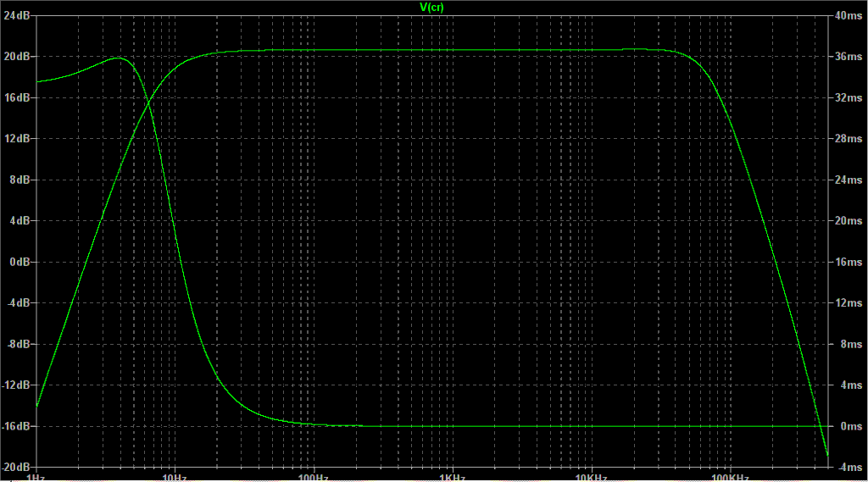868x482 pixels.
Task: Click the 12ms right axis label
Action: coord(848,302)
